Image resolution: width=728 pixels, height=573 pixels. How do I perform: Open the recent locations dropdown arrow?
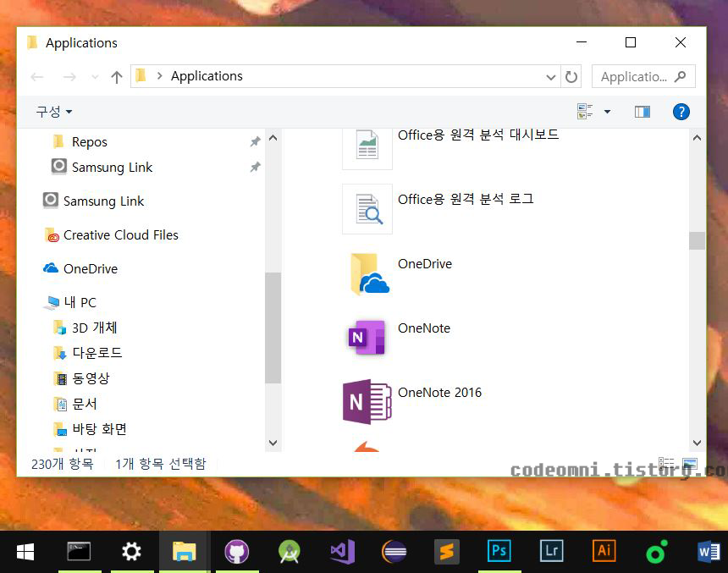95,77
